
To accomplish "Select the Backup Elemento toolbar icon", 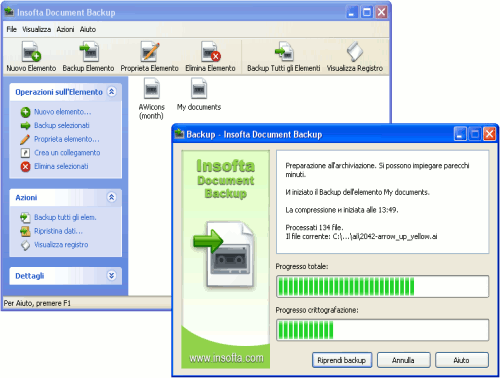I will pos(88,56).
